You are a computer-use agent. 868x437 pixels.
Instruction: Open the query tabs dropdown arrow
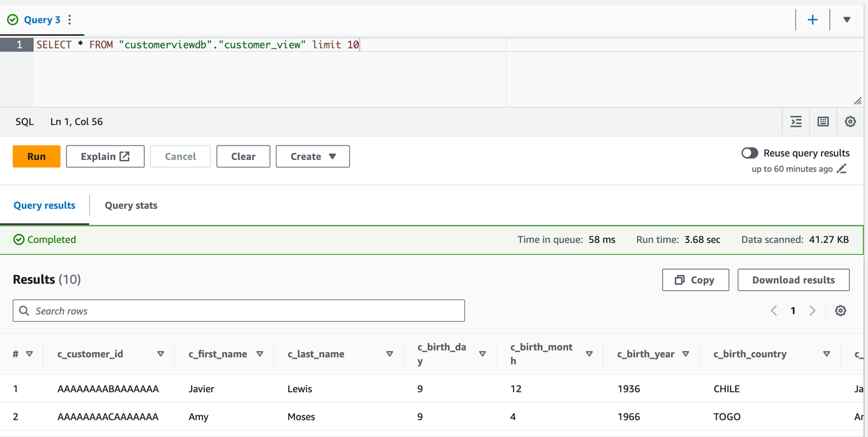(847, 20)
